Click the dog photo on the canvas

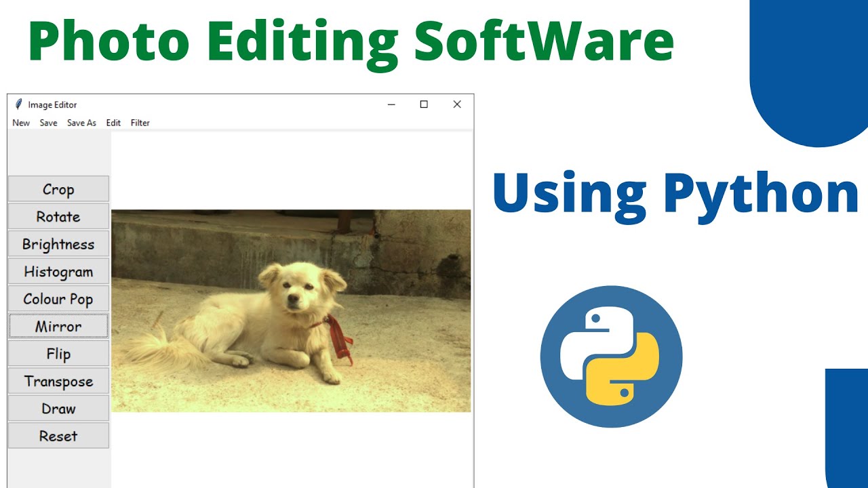[x=290, y=310]
